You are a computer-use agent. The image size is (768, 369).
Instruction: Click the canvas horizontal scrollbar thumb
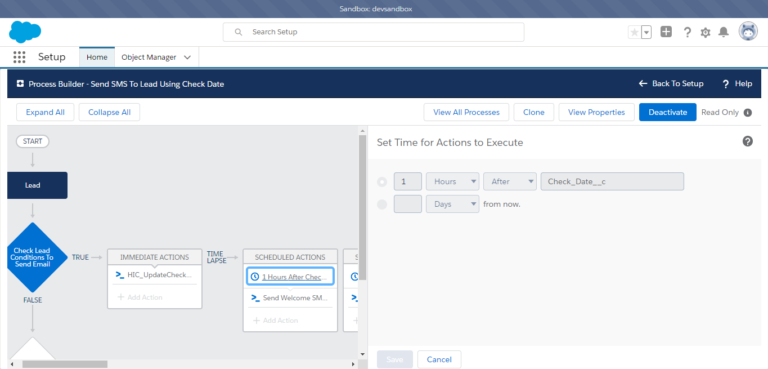(64, 364)
